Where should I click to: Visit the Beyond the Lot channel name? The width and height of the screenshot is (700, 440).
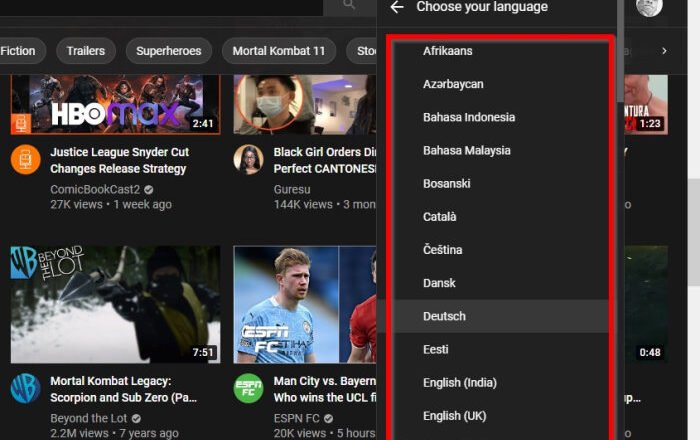[88, 418]
